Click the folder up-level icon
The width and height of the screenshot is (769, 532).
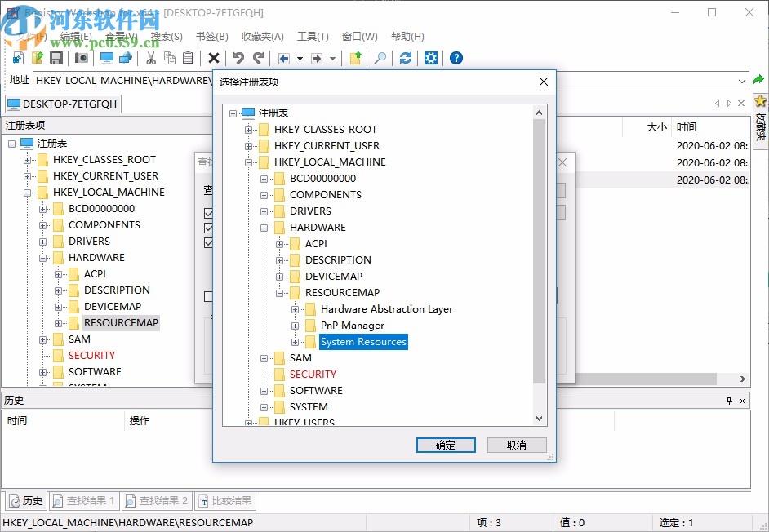[356, 59]
